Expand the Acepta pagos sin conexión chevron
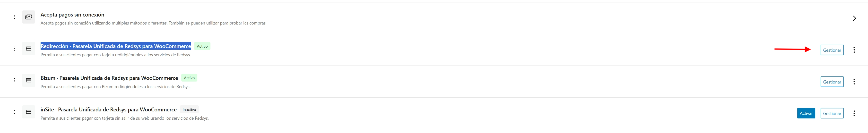This screenshot has height=133, width=868. coord(854,18)
